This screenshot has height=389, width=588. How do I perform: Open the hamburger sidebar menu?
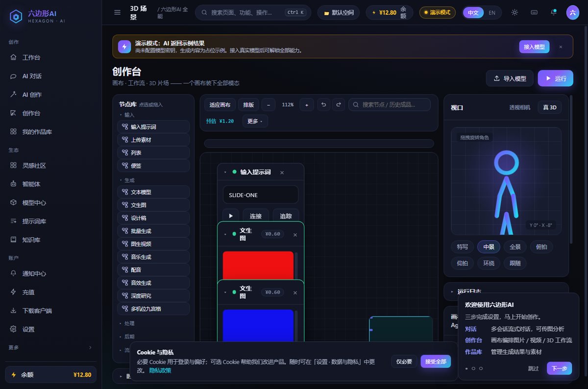tap(117, 13)
